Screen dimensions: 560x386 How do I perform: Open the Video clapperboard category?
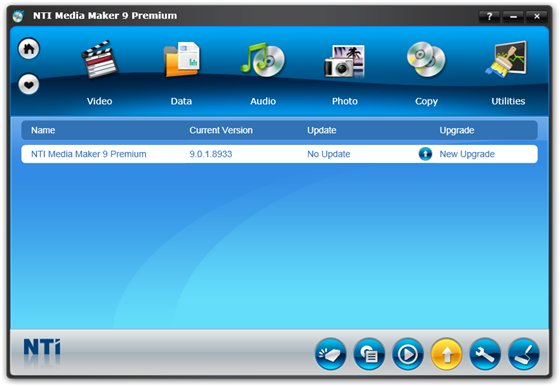[99, 59]
